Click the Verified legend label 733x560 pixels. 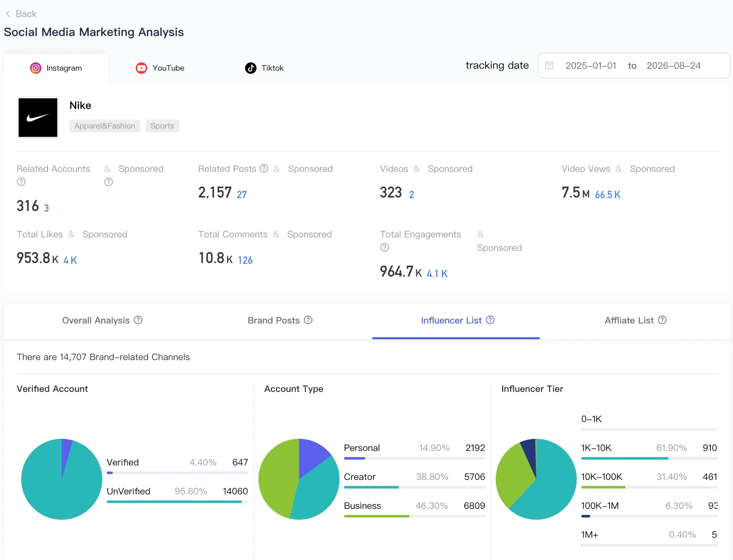pyautogui.click(x=123, y=462)
